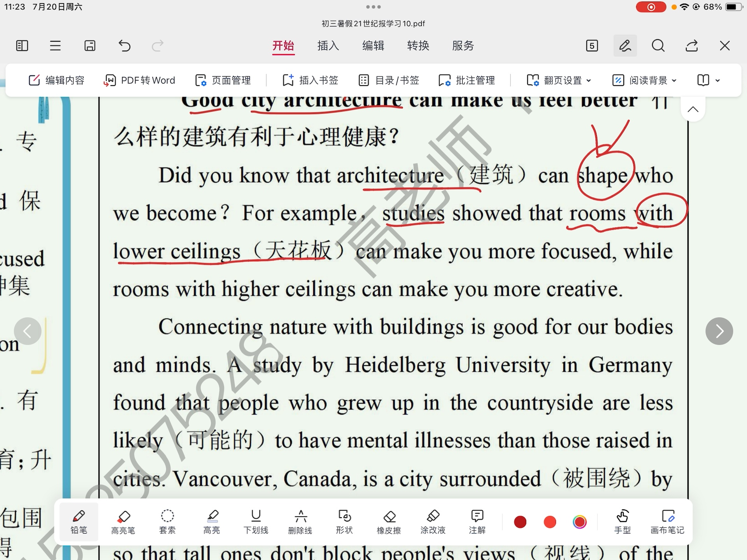Toggle the annotation pen mode icon

point(625,46)
